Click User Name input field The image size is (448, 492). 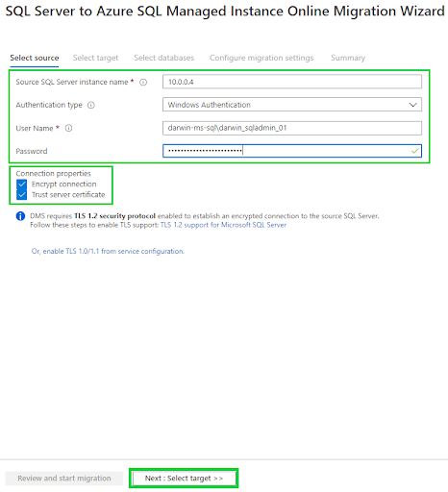[292, 128]
